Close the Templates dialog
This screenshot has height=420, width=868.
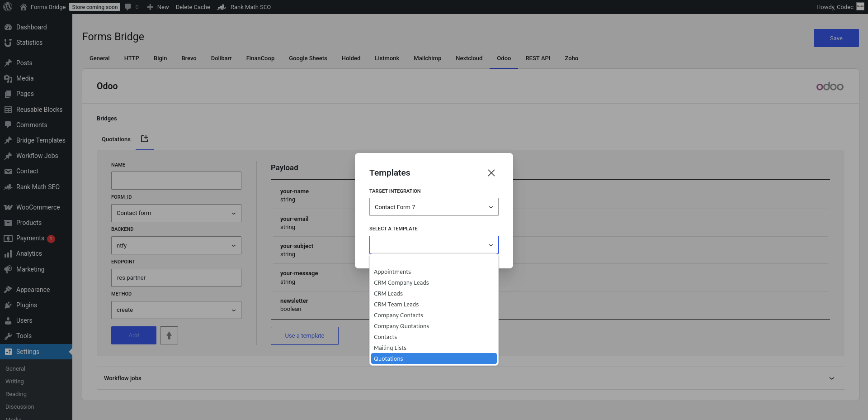click(x=491, y=173)
